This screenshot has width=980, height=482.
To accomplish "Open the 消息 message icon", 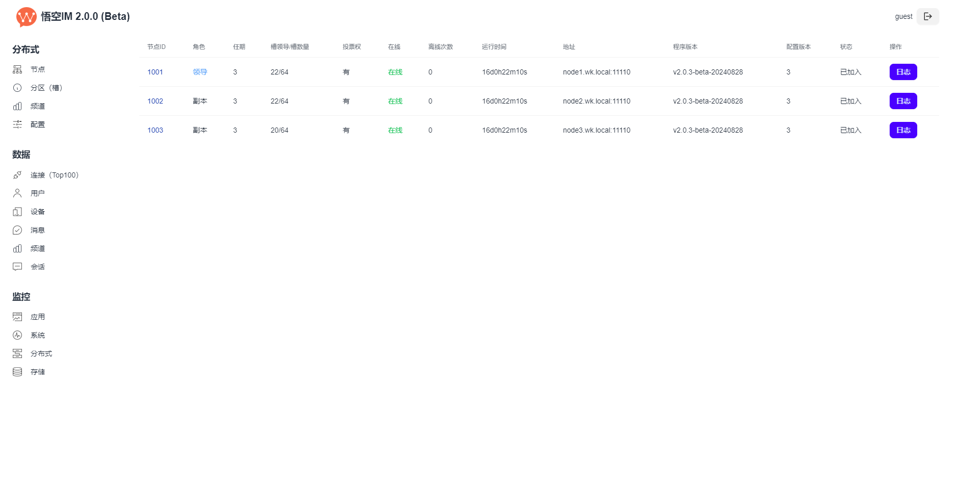I will (x=17, y=230).
